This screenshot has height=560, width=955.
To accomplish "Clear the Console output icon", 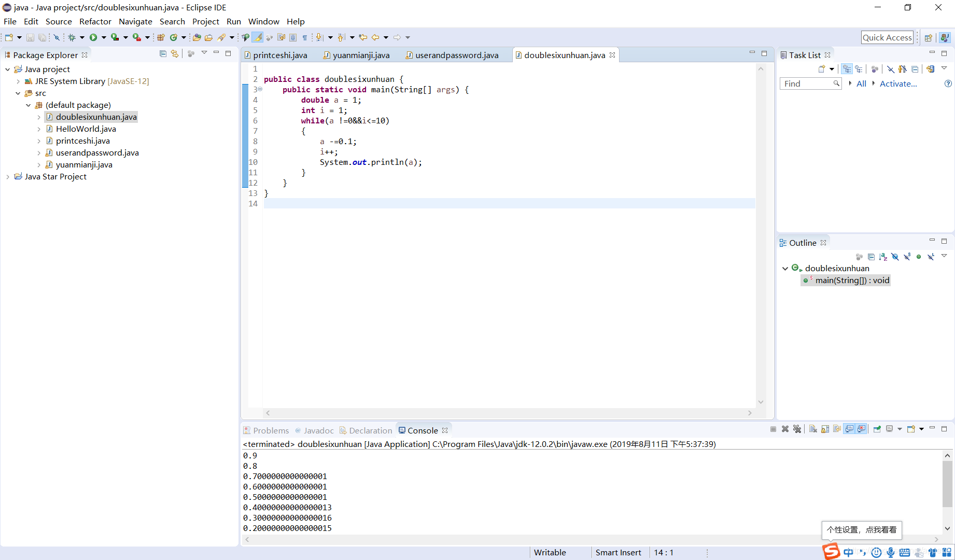I will [812, 429].
